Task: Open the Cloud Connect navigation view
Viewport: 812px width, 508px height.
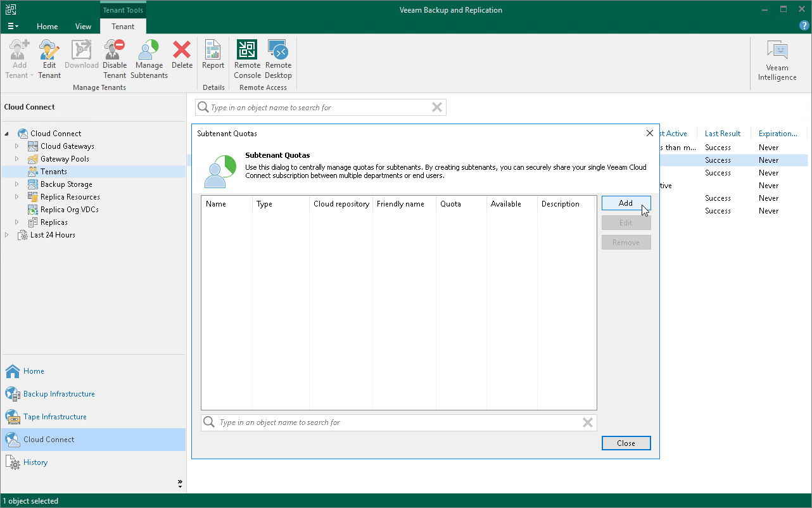Action: coord(94,440)
